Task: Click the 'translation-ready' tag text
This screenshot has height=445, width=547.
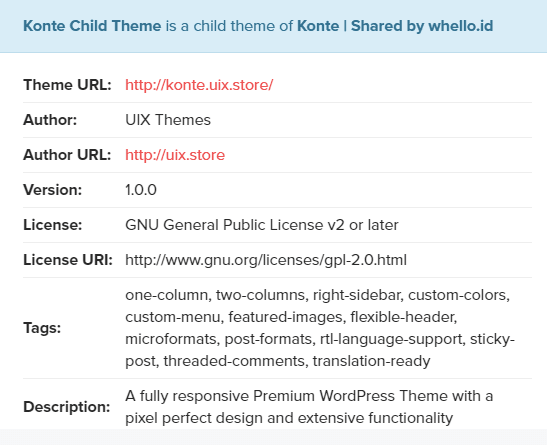Action: [x=371, y=361]
